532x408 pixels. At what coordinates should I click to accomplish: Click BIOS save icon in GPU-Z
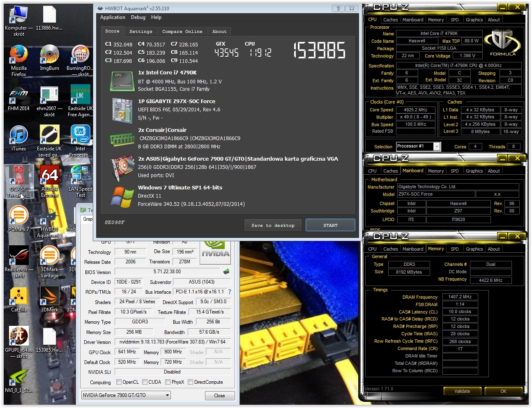click(226, 272)
